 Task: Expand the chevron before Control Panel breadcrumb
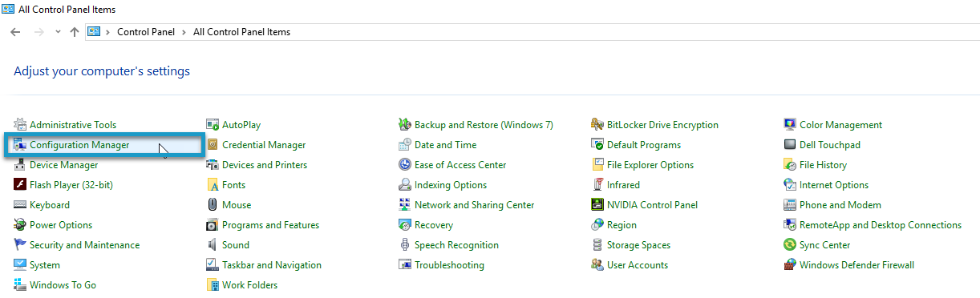107,32
